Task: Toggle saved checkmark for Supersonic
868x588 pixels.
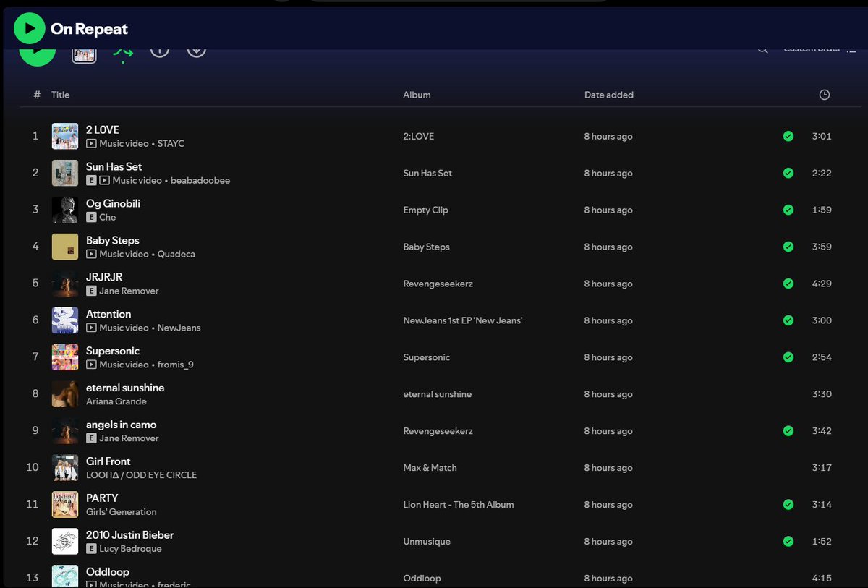Action: (788, 357)
